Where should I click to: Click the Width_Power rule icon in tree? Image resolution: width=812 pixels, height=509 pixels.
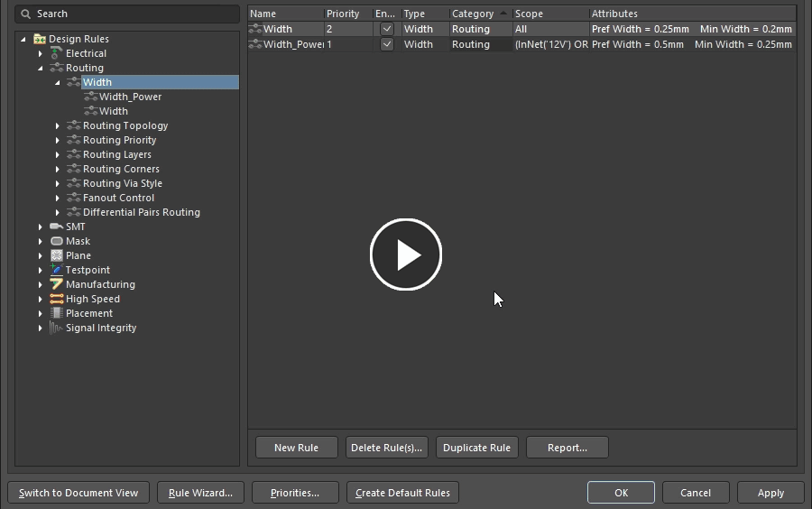tap(90, 97)
